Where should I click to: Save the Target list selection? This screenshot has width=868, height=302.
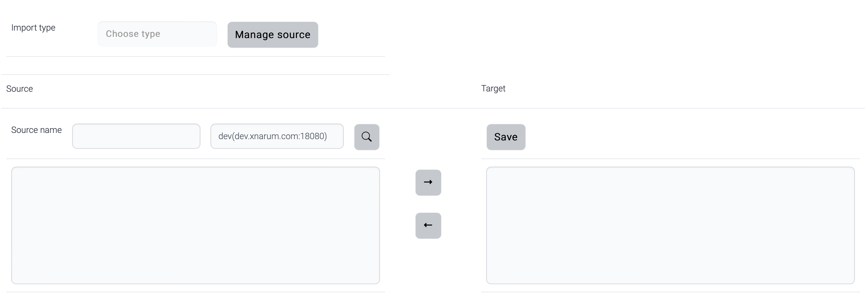(506, 137)
